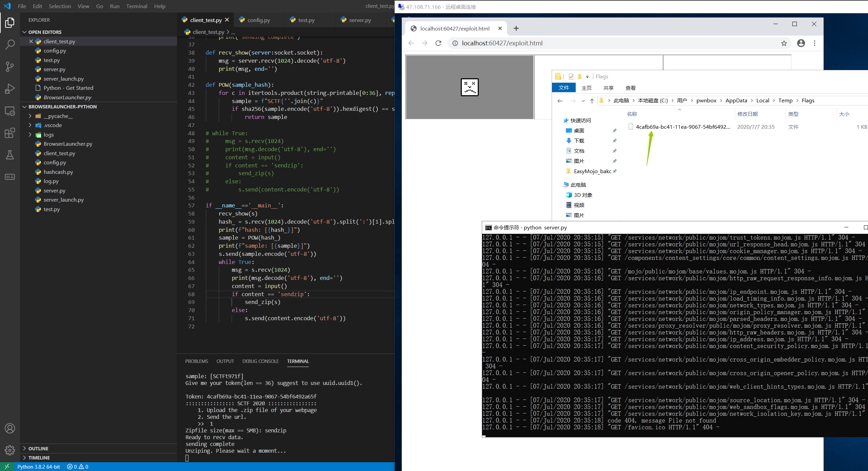
Task: Open the Search view in activity bar
Action: click(x=10, y=44)
